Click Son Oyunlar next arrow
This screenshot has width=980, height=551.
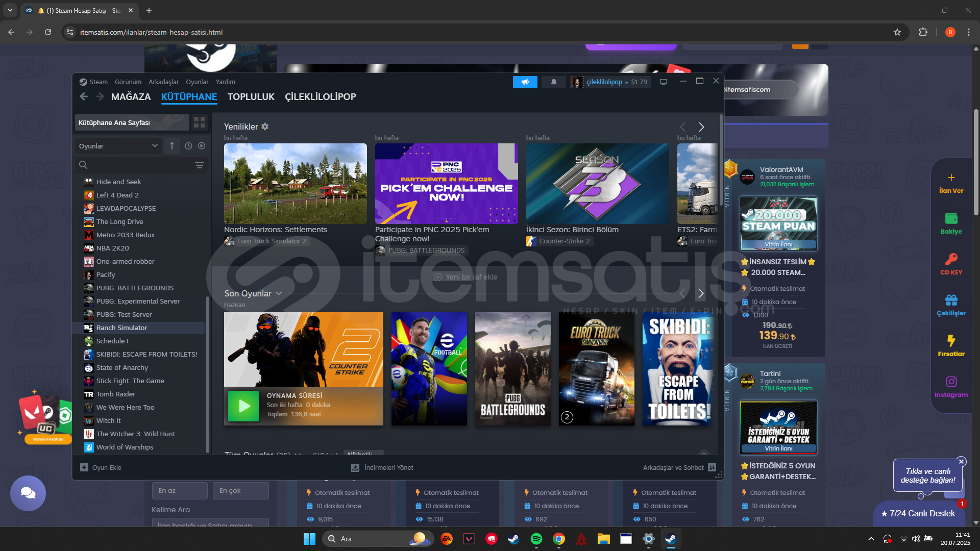coord(701,293)
